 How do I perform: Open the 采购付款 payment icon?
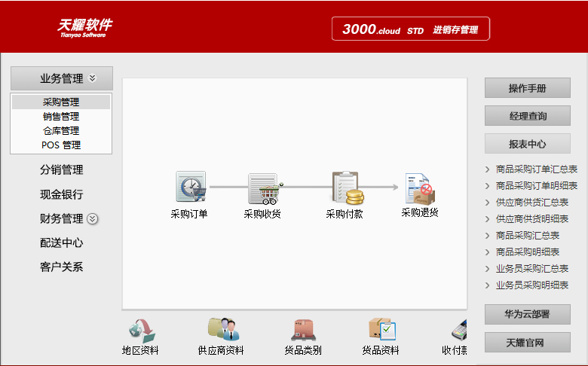[346, 188]
